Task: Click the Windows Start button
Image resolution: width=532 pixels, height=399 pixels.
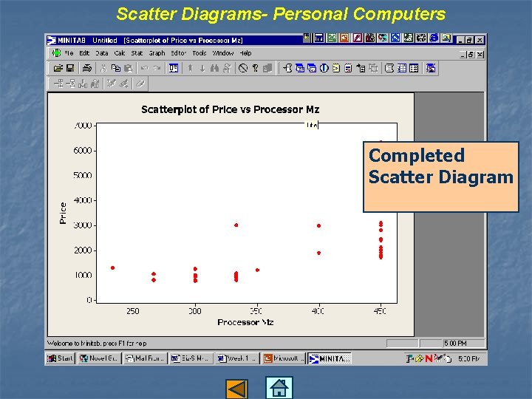Action: [x=60, y=358]
